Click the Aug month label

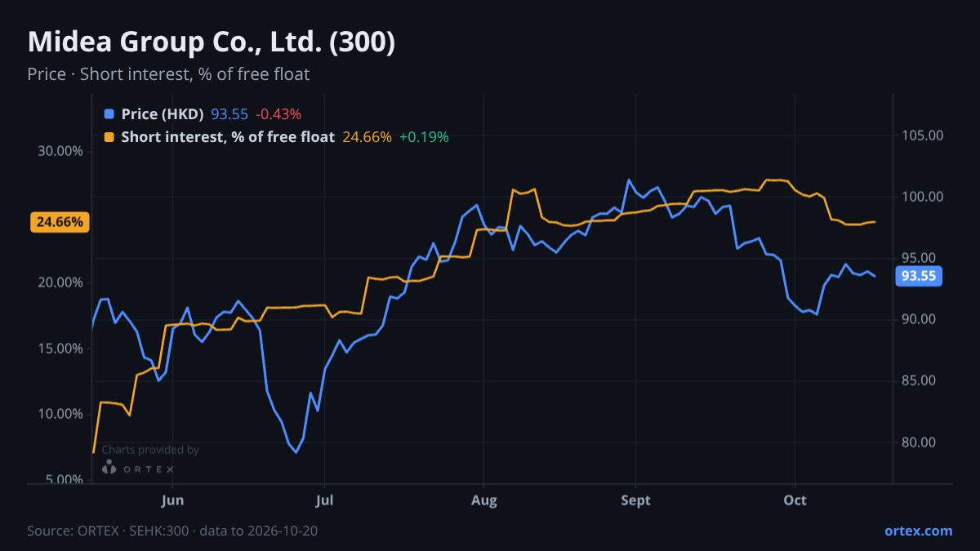tap(483, 500)
